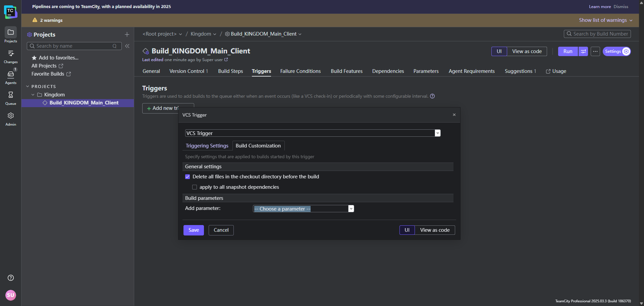This screenshot has height=306, width=644.
Task: Open the SU user avatar menu
Action: (x=11, y=295)
